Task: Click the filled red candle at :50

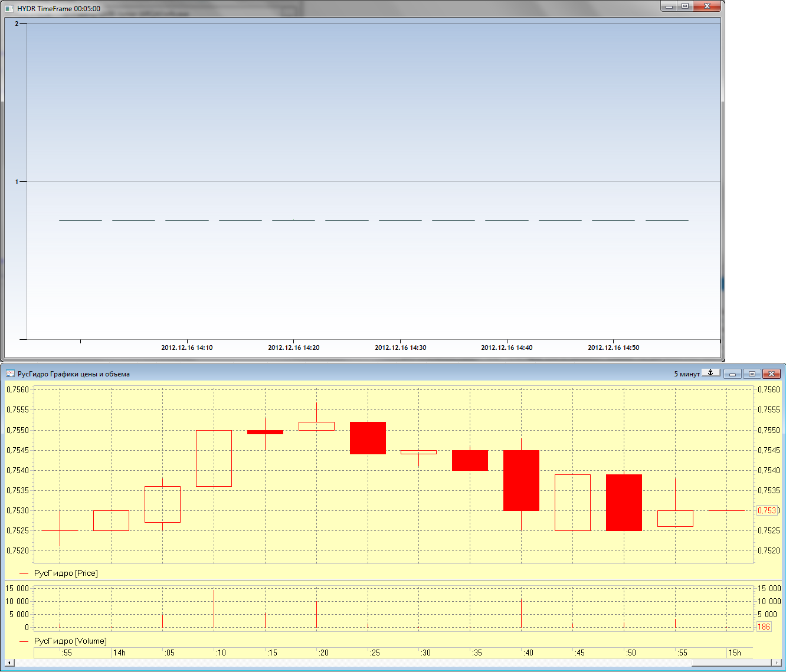Action: pos(624,503)
